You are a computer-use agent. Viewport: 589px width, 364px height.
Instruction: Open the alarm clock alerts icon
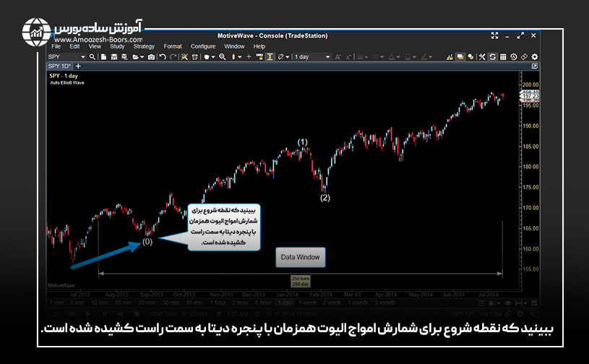click(194, 56)
